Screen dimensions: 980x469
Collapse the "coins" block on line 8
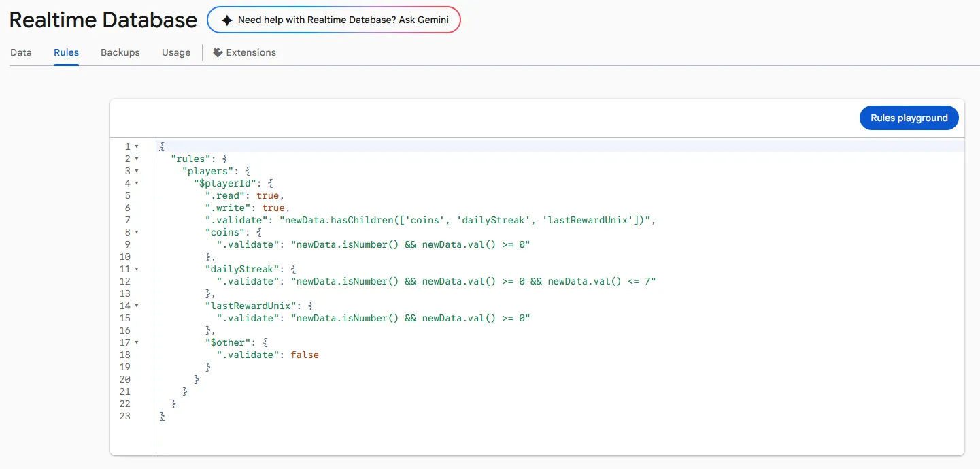136,232
